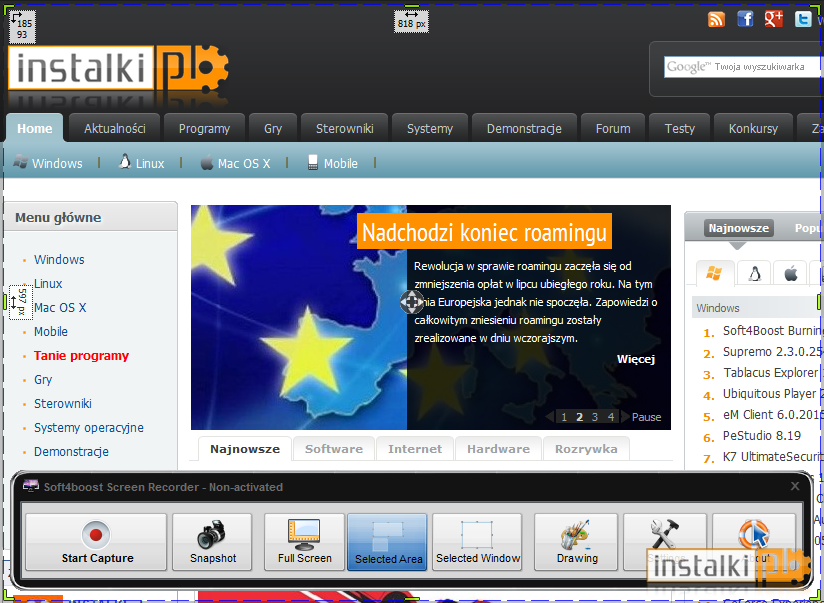Viewport: 824px width, 603px height.
Task: Open the Google Plus icon
Action: [x=774, y=19]
